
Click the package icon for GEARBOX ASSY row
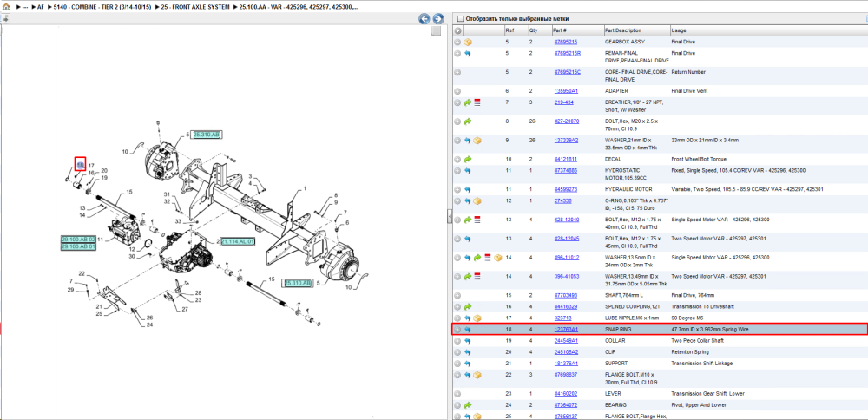coord(468,42)
